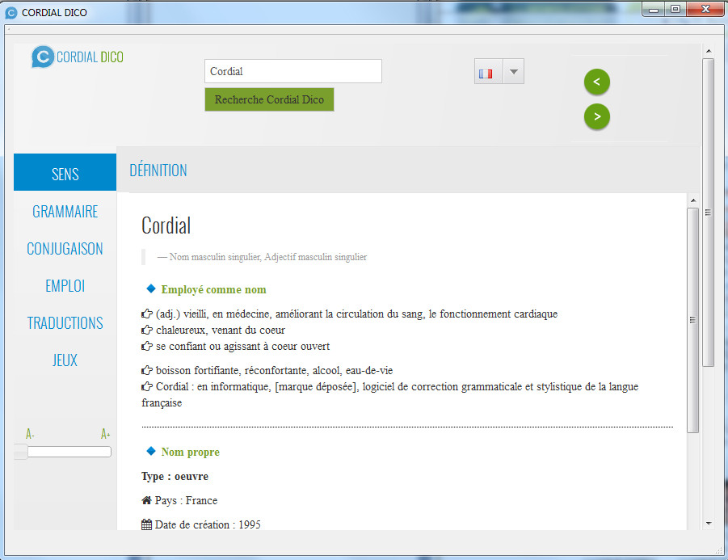Click the Cordial Dico title bar icon
This screenshot has height=560, width=728.
(11, 13)
